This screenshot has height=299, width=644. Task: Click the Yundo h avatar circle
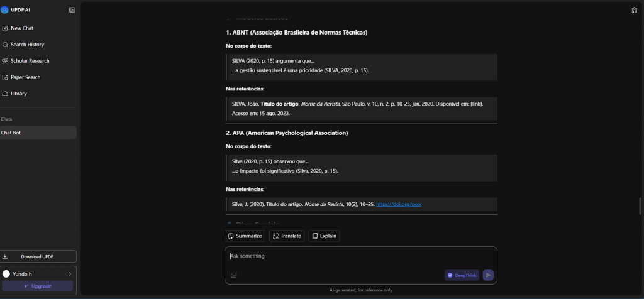[6, 274]
